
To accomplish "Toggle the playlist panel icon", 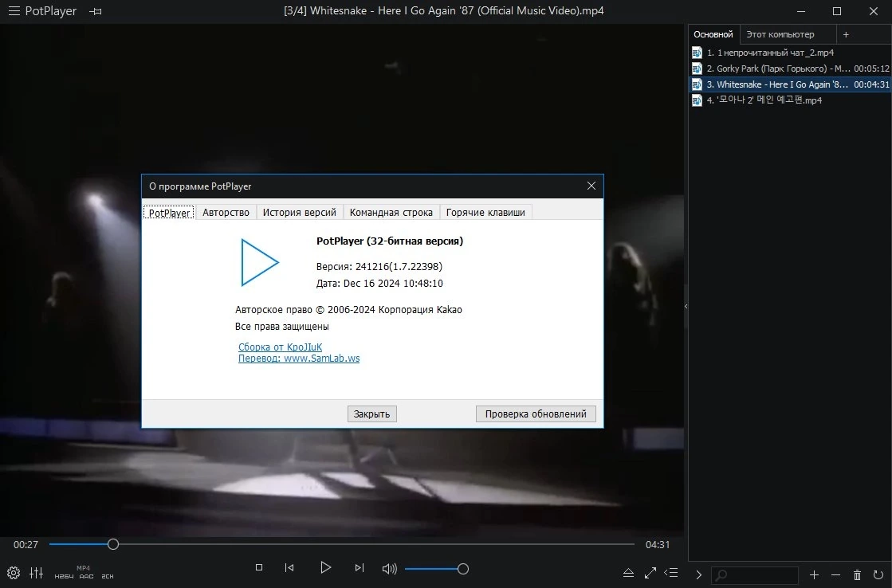I will click(671, 573).
